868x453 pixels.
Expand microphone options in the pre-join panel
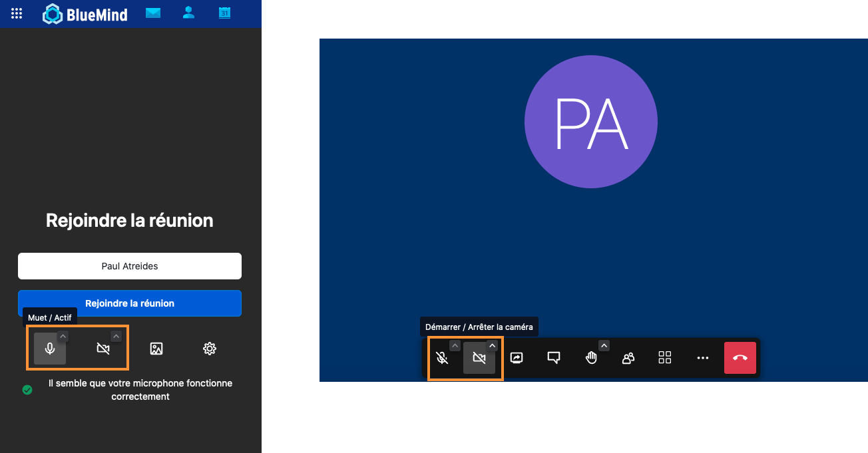coord(63,337)
